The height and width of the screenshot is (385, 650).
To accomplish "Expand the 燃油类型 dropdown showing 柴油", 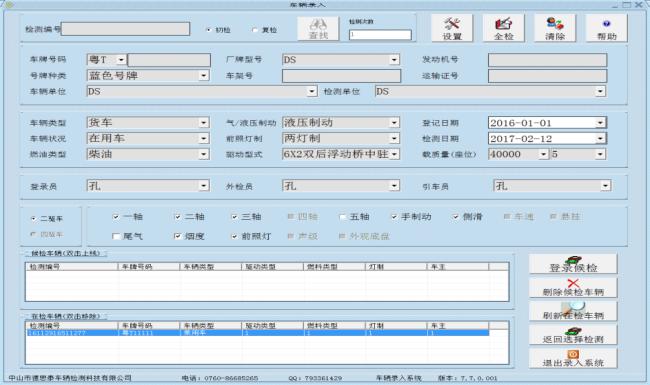I will click(148, 154).
